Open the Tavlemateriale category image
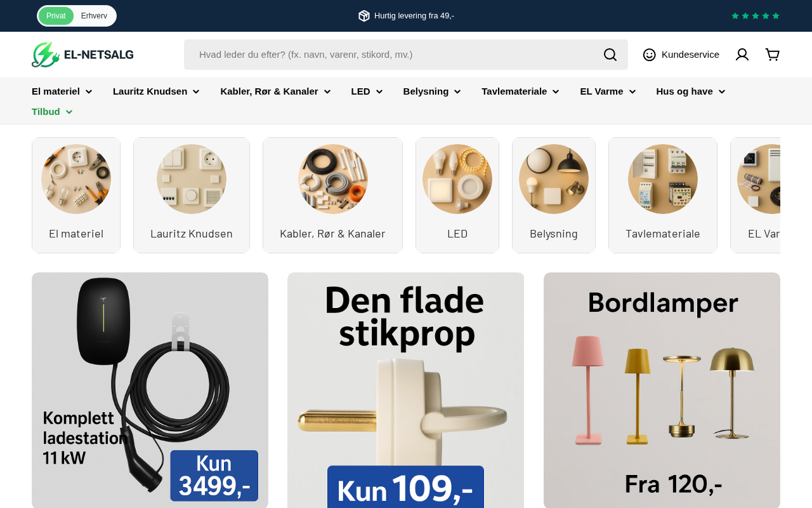The height and width of the screenshot is (508, 812). 663,179
